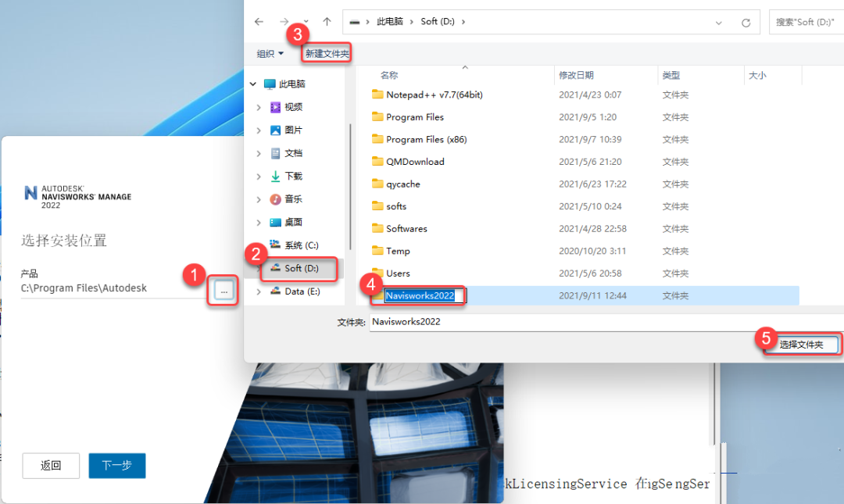Image resolution: width=844 pixels, height=504 pixels.
Task: Open the 组织 menu
Action: tap(270, 54)
